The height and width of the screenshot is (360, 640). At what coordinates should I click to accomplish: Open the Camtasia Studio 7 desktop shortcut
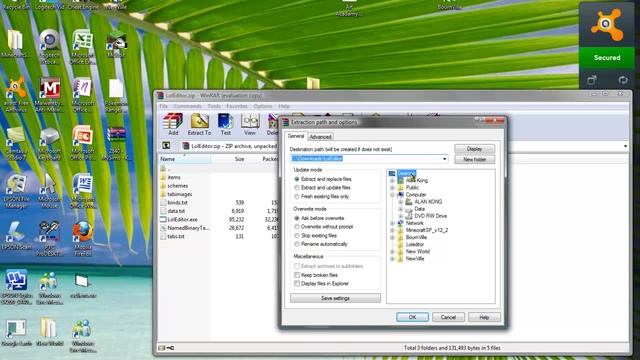coord(16,142)
